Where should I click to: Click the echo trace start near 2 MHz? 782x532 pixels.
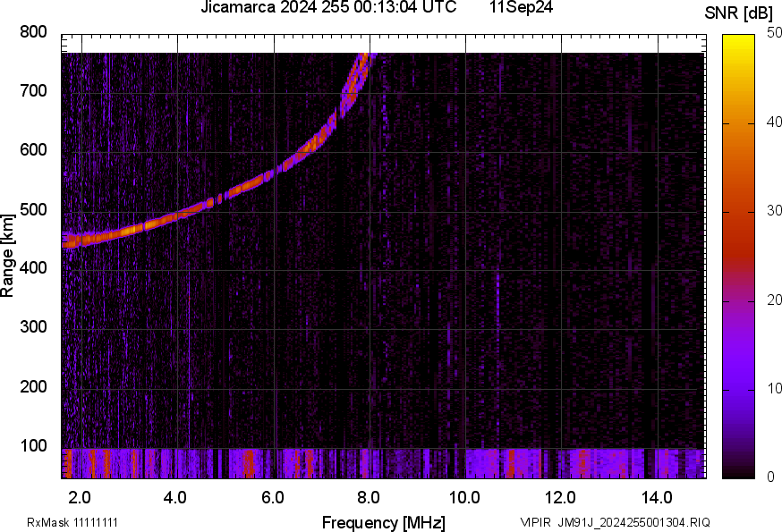(x=70, y=240)
